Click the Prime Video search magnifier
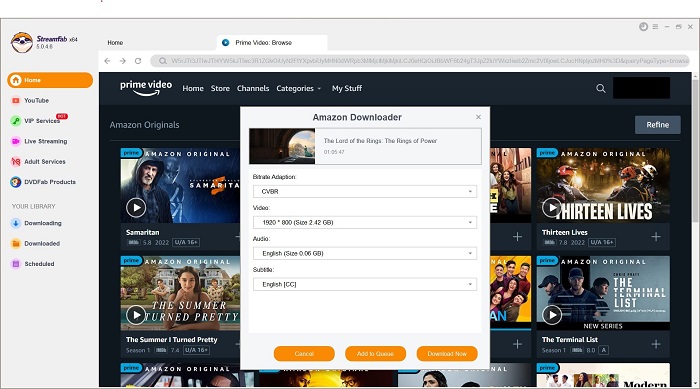700x389 pixels. click(601, 88)
